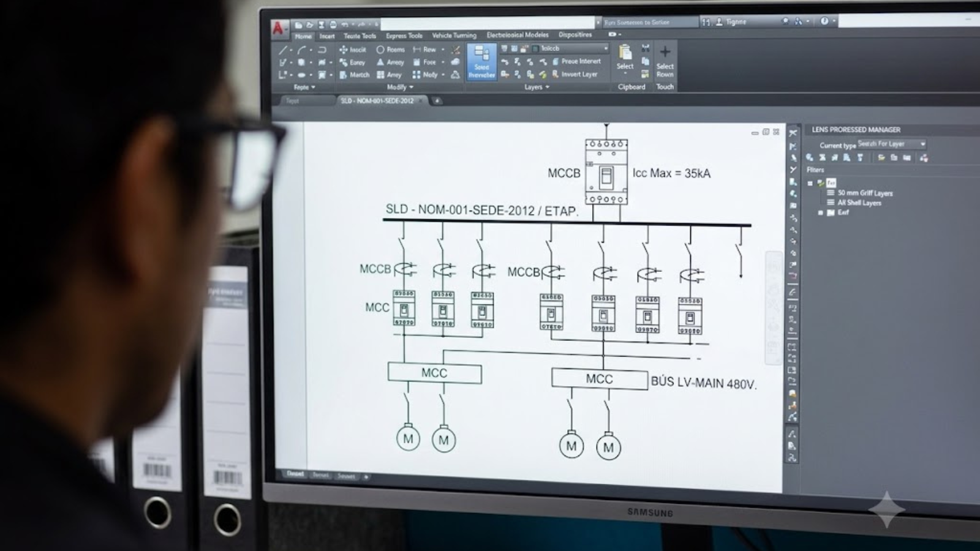Click the Mody grid tool

click(425, 75)
